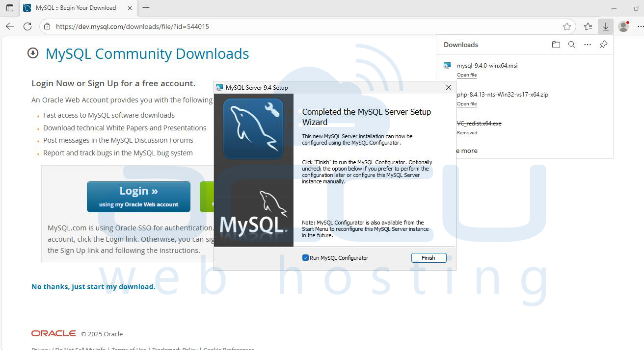Click the URL address bar

pos(295,26)
